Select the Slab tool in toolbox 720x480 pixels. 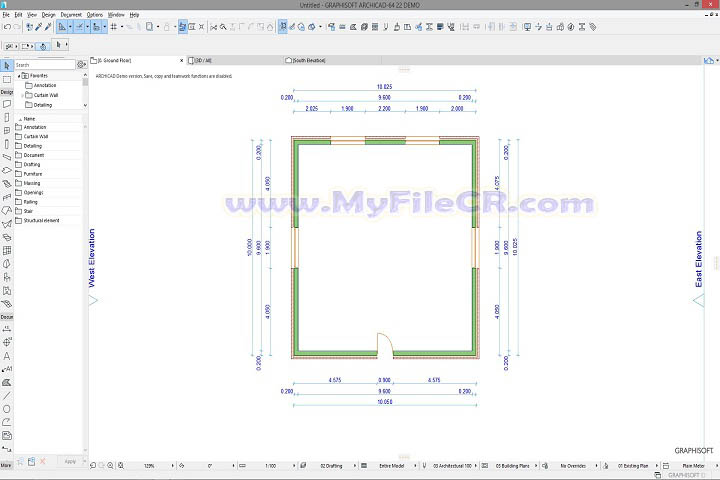click(x=6, y=170)
